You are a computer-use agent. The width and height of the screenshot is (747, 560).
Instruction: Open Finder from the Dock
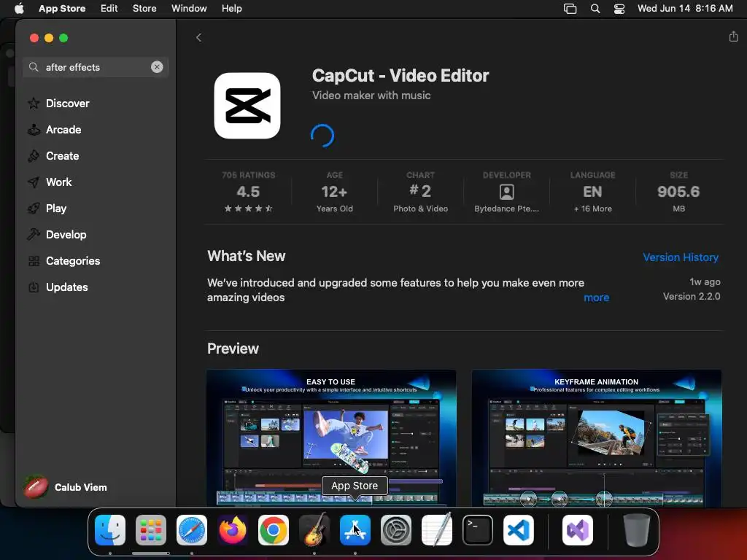coord(110,530)
